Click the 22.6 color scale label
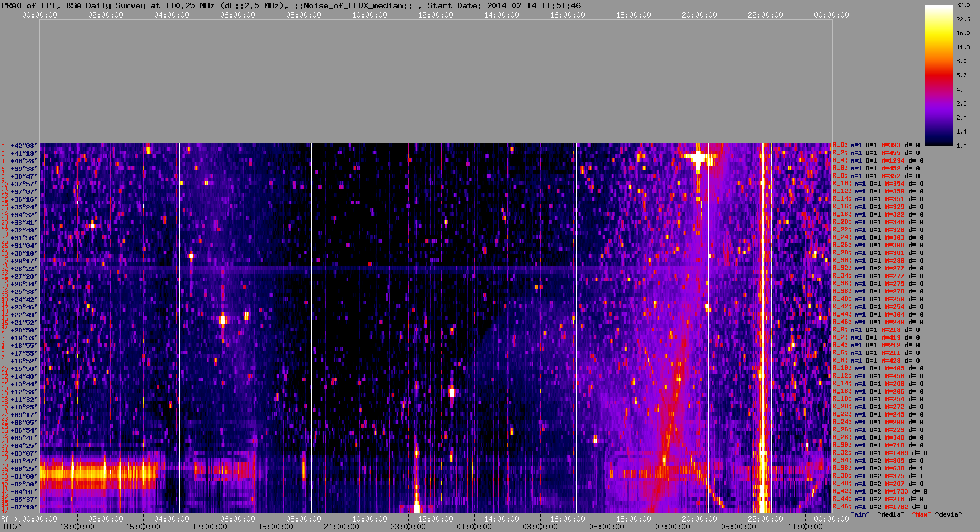 (963, 19)
